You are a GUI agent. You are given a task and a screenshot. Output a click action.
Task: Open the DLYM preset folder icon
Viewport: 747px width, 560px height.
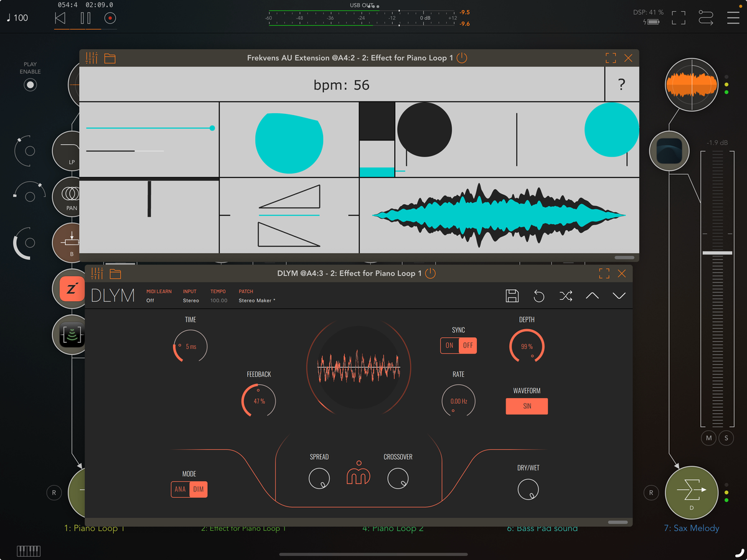click(x=115, y=273)
